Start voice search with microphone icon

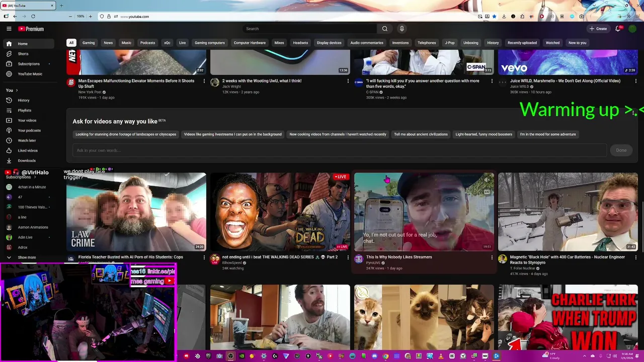pos(401,29)
